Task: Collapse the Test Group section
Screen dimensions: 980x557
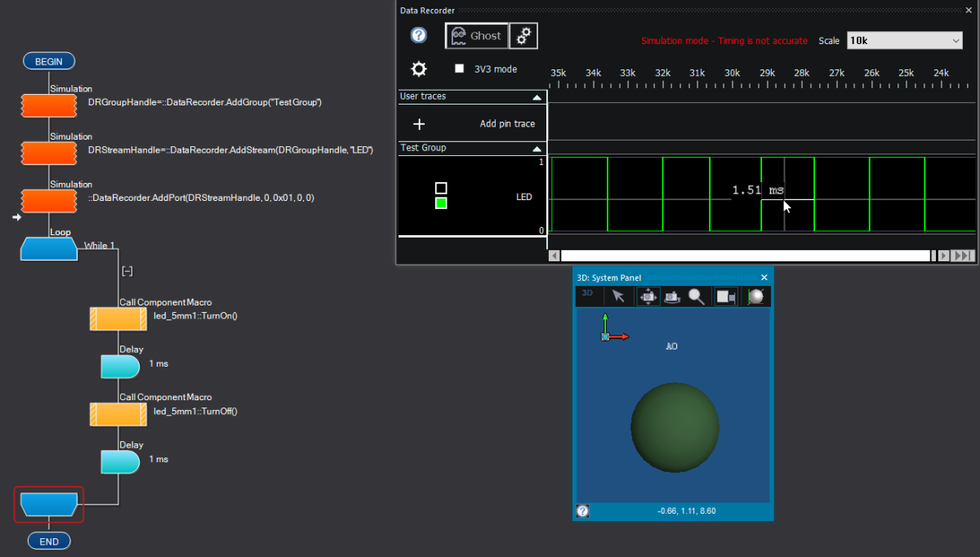Action: click(x=537, y=149)
